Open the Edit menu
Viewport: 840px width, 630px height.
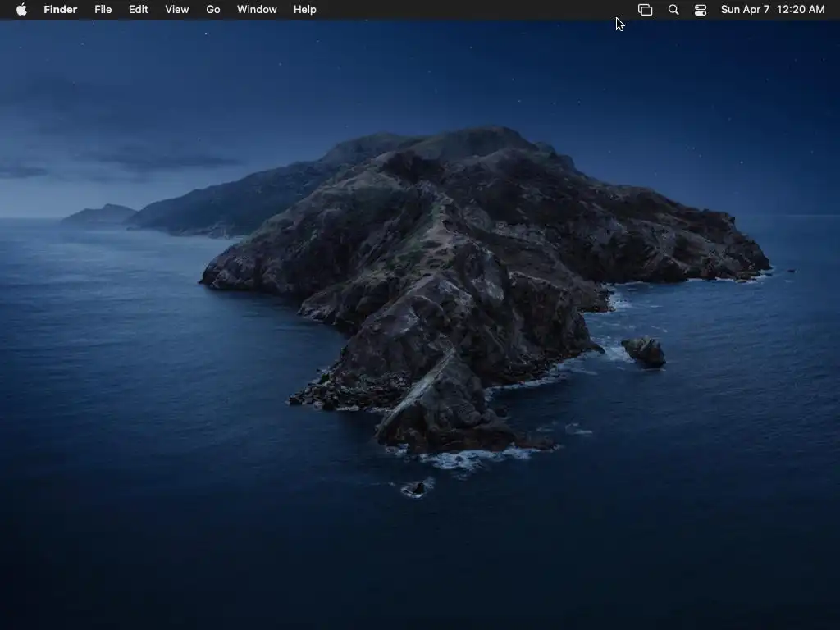tap(138, 10)
